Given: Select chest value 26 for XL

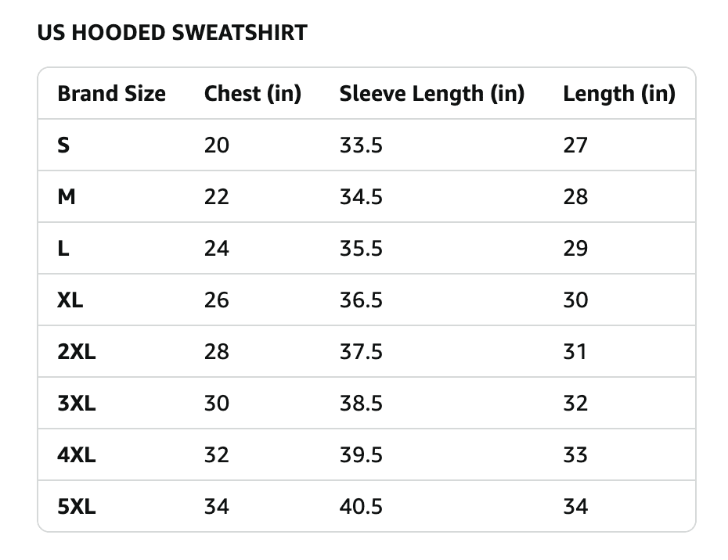Looking at the screenshot, I should [217, 300].
